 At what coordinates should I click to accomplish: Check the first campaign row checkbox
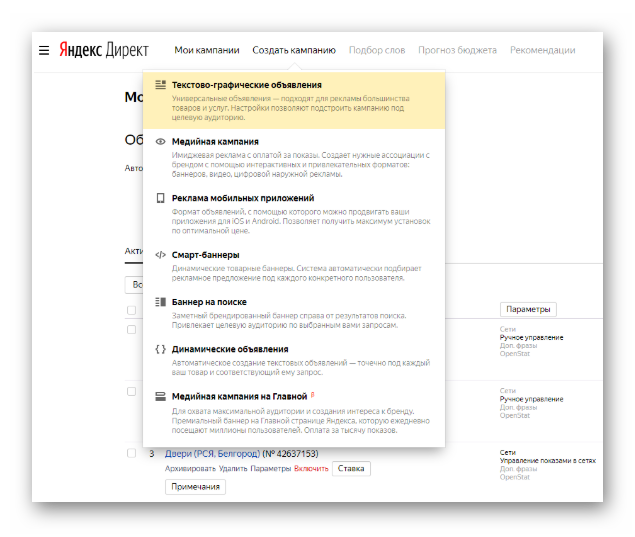point(131,330)
